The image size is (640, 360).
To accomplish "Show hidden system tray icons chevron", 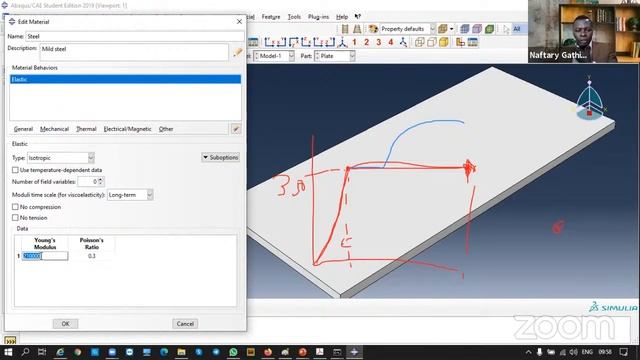I will click(528, 352).
